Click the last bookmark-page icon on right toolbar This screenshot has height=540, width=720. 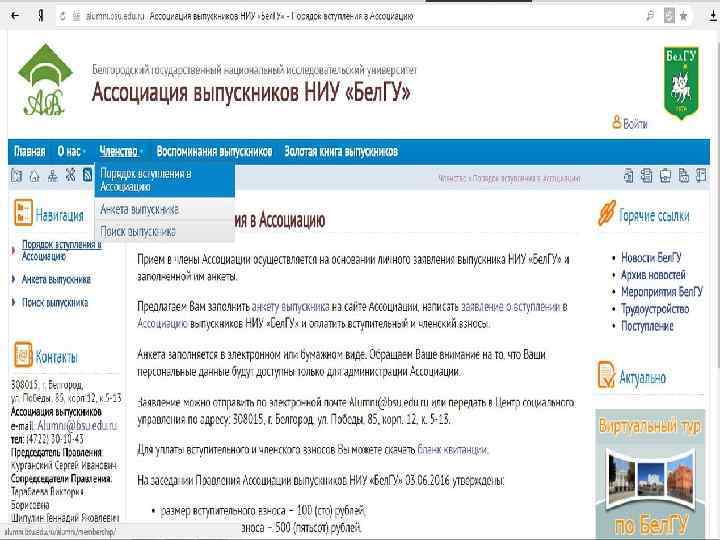tap(701, 175)
